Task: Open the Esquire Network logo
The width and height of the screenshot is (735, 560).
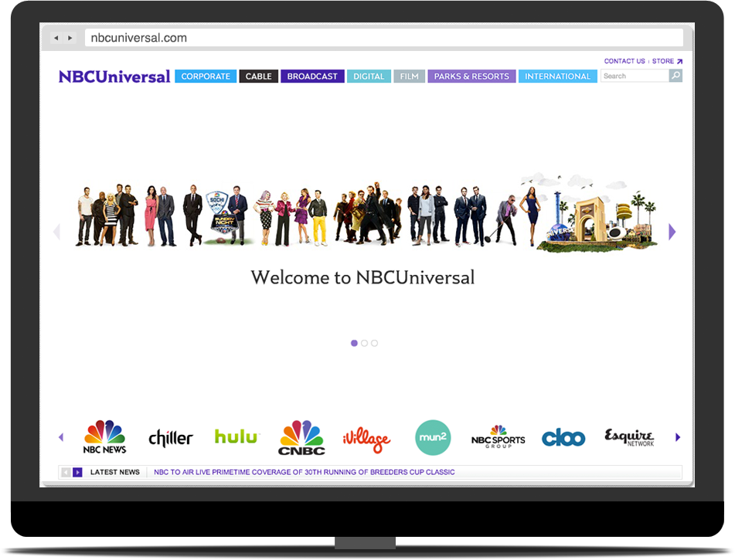Action: pyautogui.click(x=629, y=437)
